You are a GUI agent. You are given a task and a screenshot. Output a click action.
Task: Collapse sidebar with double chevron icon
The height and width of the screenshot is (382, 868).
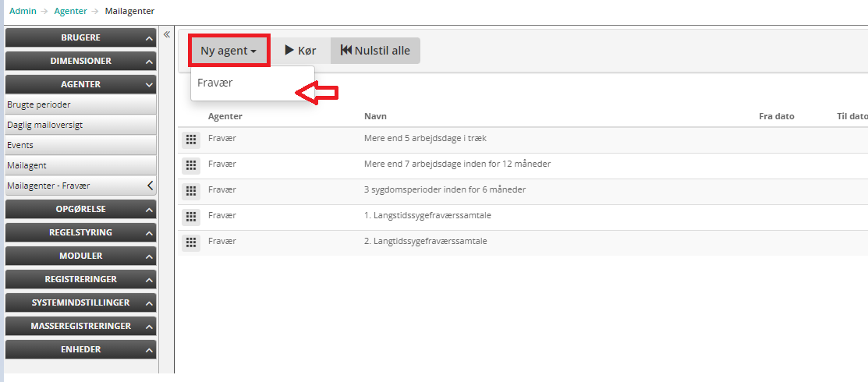coord(167,35)
